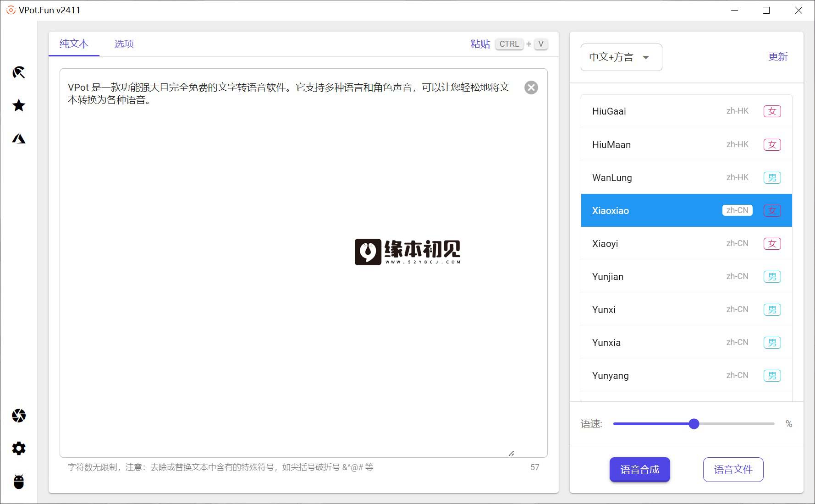Click the VPot.Fun app logo in title bar
This screenshot has height=504, width=815.
(11, 10)
